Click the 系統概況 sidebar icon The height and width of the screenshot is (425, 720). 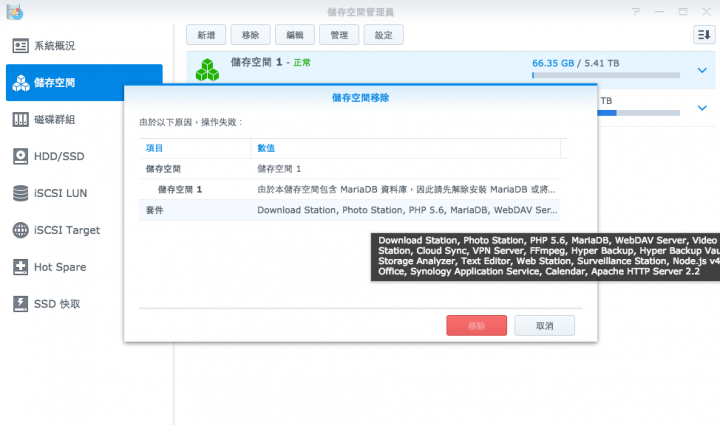point(20,46)
